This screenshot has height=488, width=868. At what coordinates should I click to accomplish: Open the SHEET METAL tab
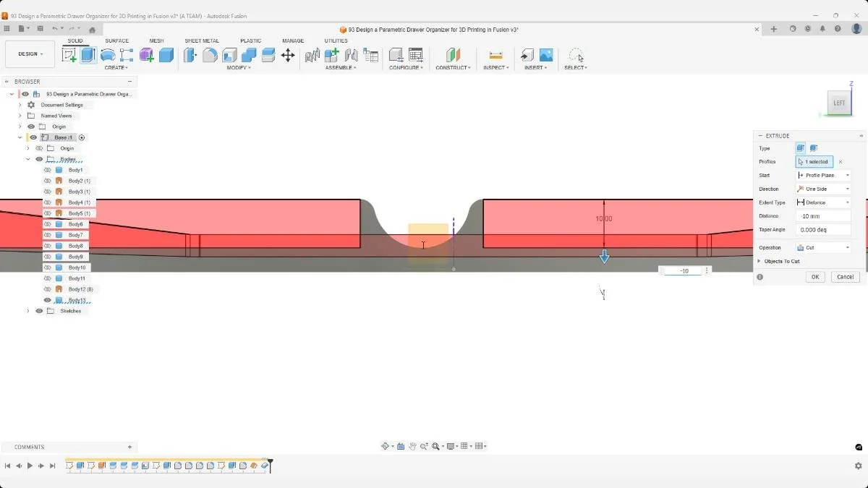click(201, 41)
